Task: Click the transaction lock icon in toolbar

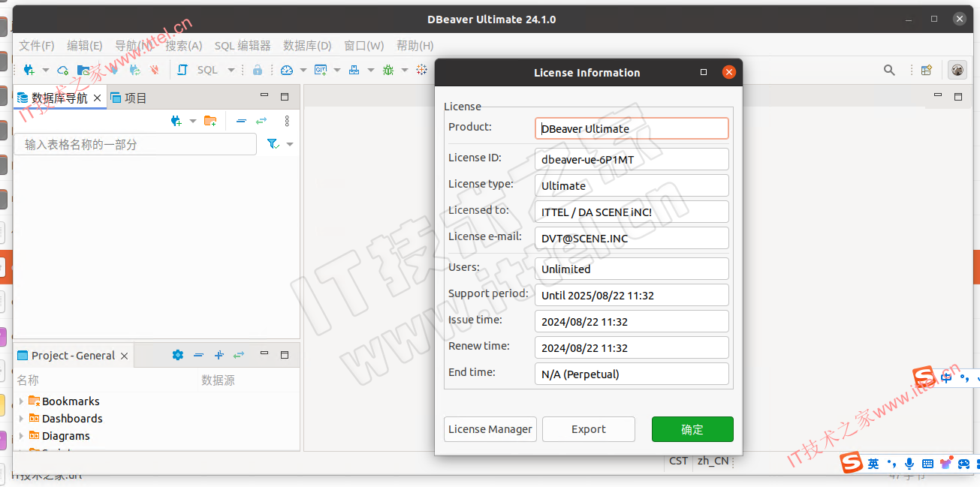Action: [x=258, y=70]
